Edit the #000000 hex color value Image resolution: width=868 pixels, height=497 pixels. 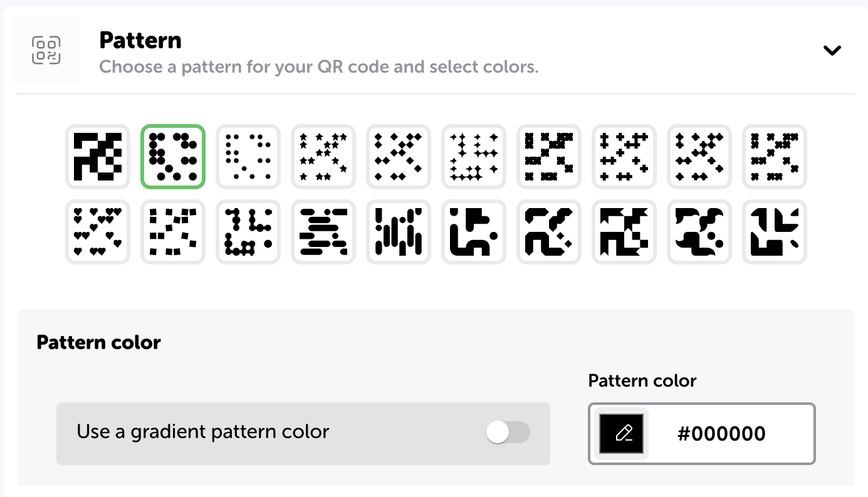coord(721,433)
